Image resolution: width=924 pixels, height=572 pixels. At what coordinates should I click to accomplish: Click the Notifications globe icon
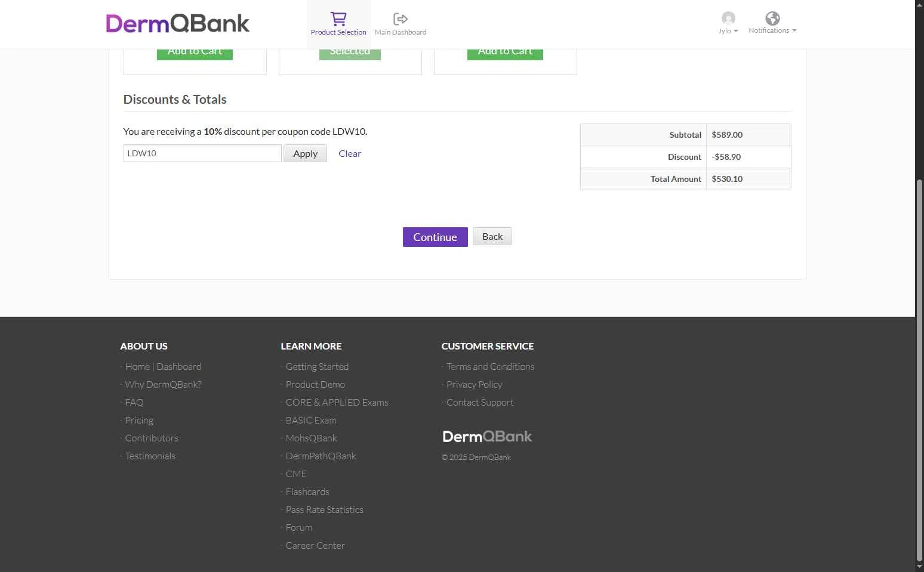click(772, 18)
